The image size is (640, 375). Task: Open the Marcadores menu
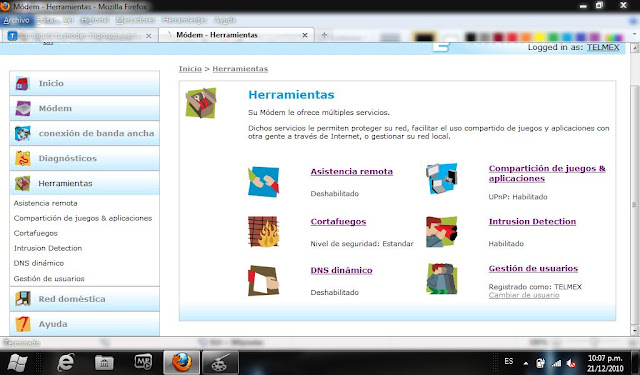click(135, 20)
